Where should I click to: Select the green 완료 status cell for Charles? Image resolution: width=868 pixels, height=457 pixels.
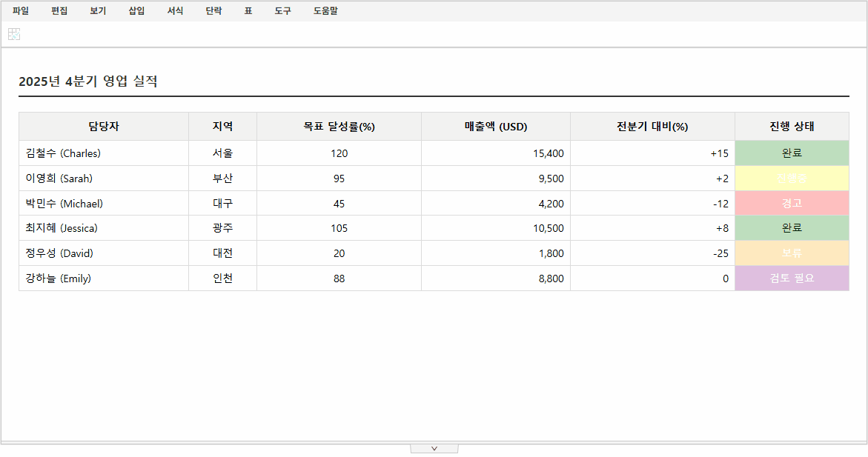pos(792,153)
